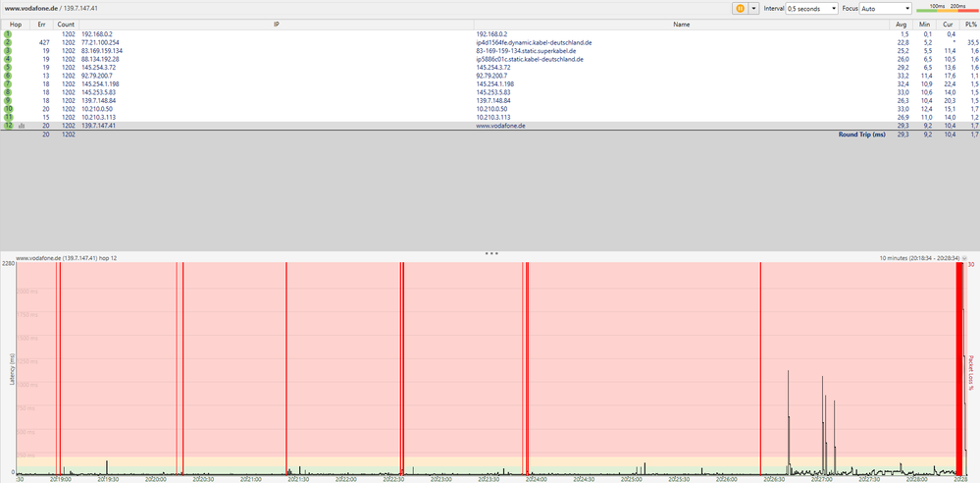The image size is (980, 483).
Task: Click the 20:27:00 time label on timeline
Action: (x=822, y=479)
